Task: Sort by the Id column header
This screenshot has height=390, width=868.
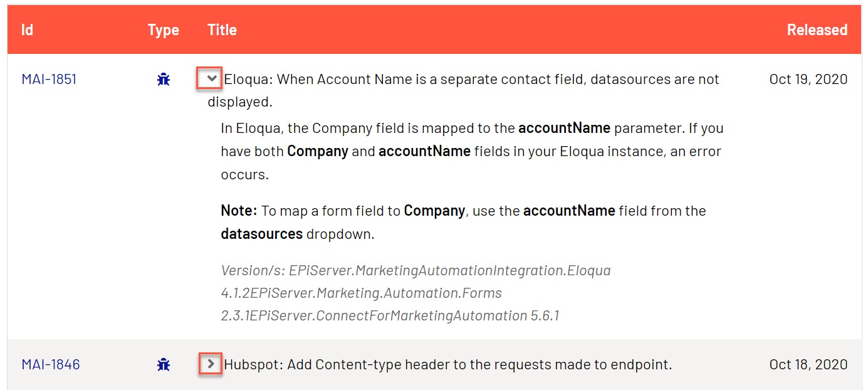Action: [x=27, y=29]
